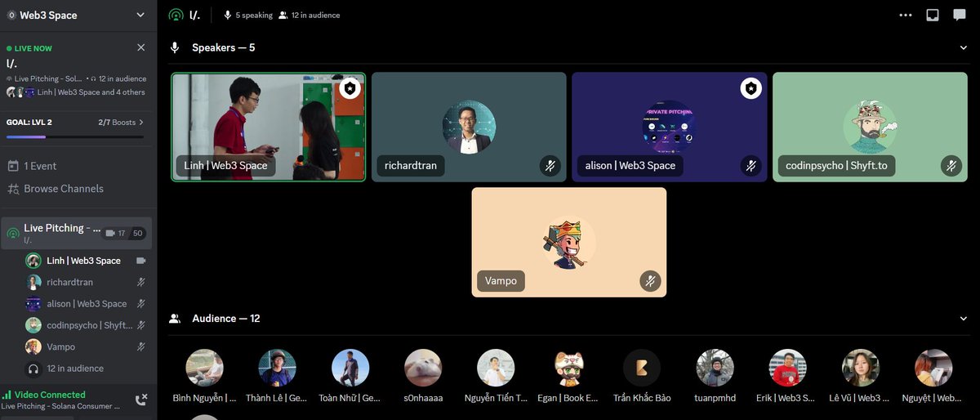Select audience member Bình Nguyễn
Screen dimensions: 980x420
204,376
